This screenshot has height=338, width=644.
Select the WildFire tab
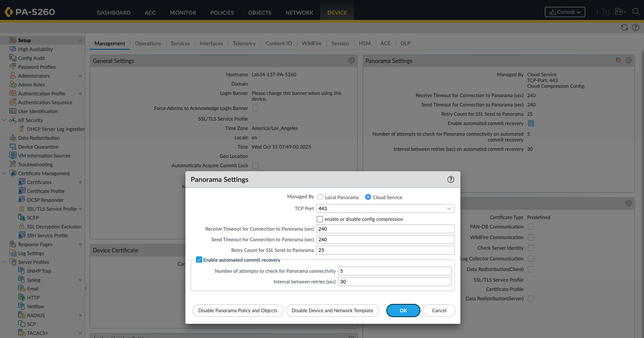pos(312,43)
